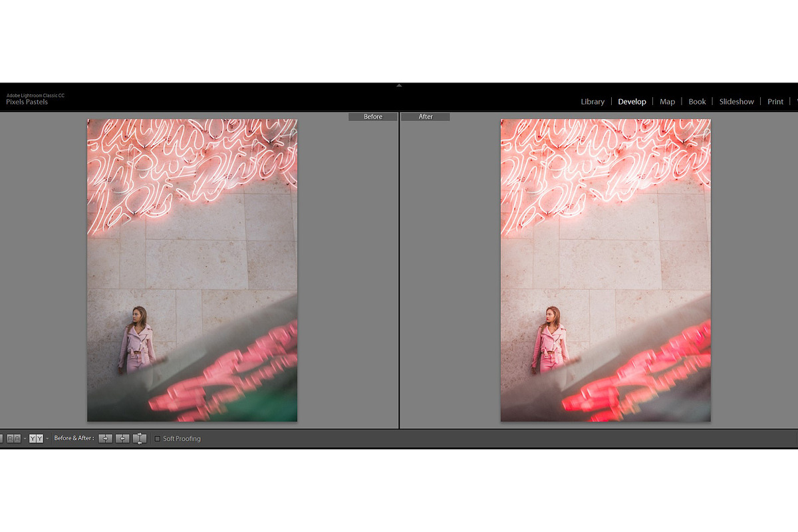Open the Book module
798x532 pixels.
pyautogui.click(x=697, y=102)
